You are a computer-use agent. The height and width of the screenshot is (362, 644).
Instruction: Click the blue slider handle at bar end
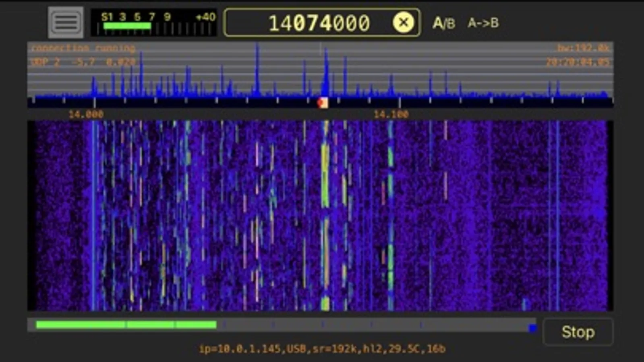(532, 328)
